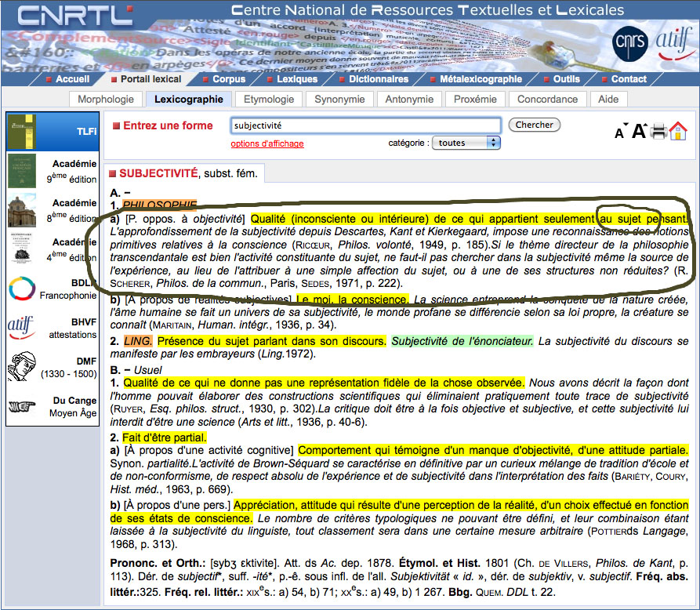
Task: Increase the text size with large A
Action: click(638, 131)
